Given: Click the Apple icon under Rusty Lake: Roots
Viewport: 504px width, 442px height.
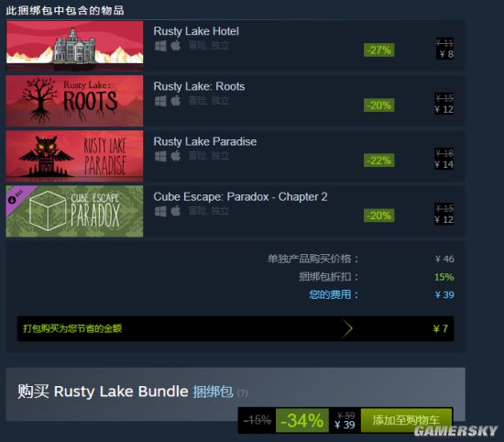Looking at the screenshot, I should [x=176, y=101].
